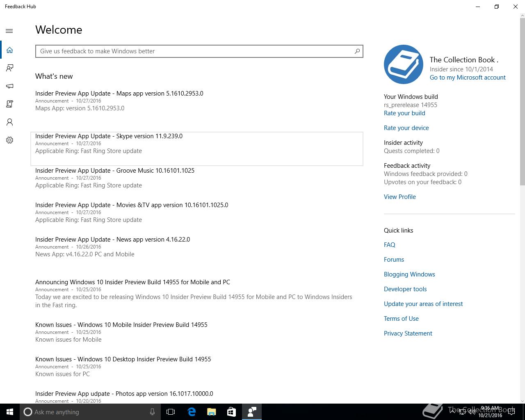Click Feedback Hub taskbar icon
This screenshot has width=525, height=420.
tap(251, 412)
